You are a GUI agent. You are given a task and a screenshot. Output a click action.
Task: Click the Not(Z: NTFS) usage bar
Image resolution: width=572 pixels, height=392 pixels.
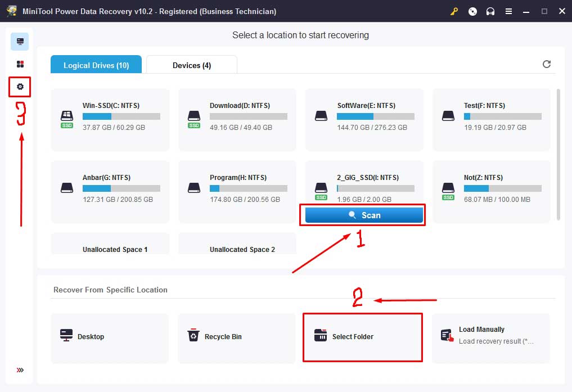click(x=503, y=188)
